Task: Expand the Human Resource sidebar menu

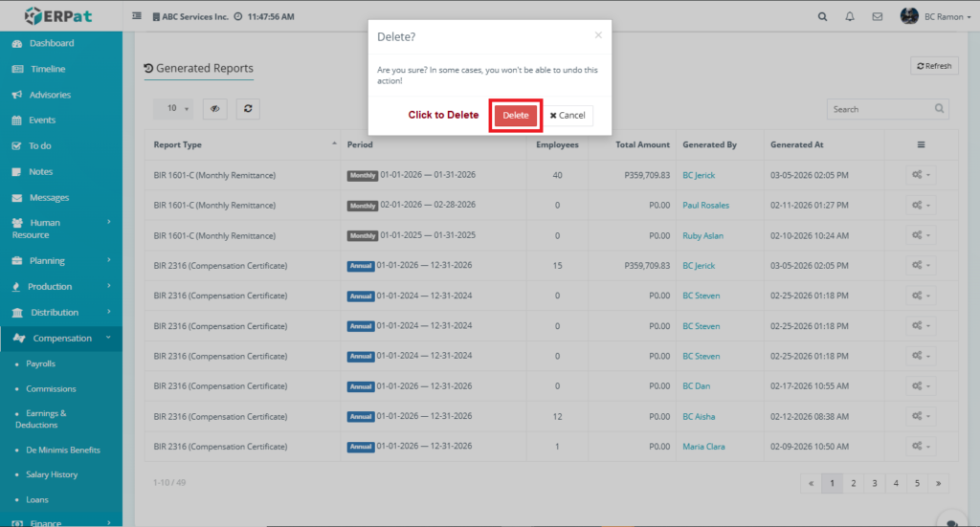Action: 60,229
